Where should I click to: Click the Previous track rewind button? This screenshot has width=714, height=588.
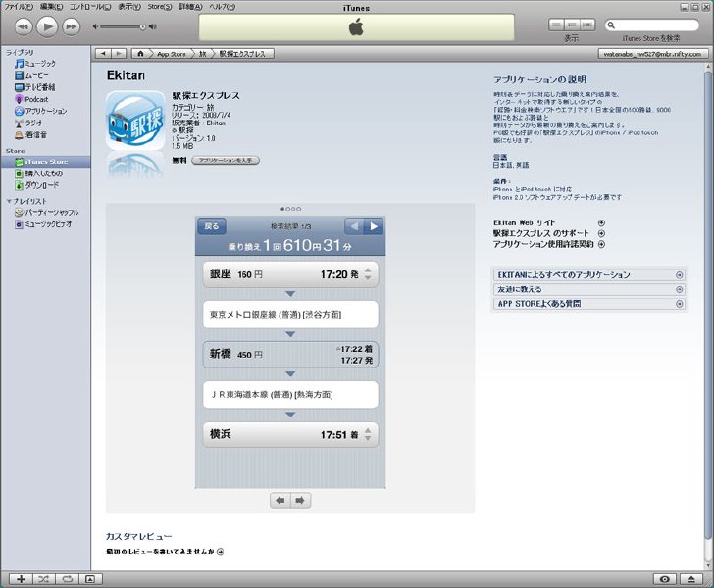point(24,26)
